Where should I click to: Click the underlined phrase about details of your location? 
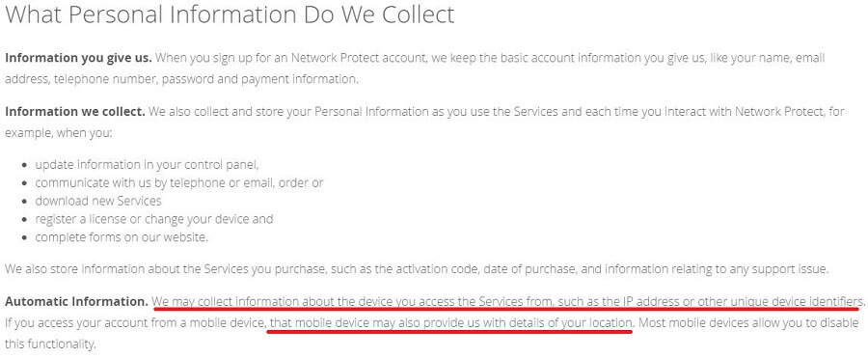pos(449,323)
